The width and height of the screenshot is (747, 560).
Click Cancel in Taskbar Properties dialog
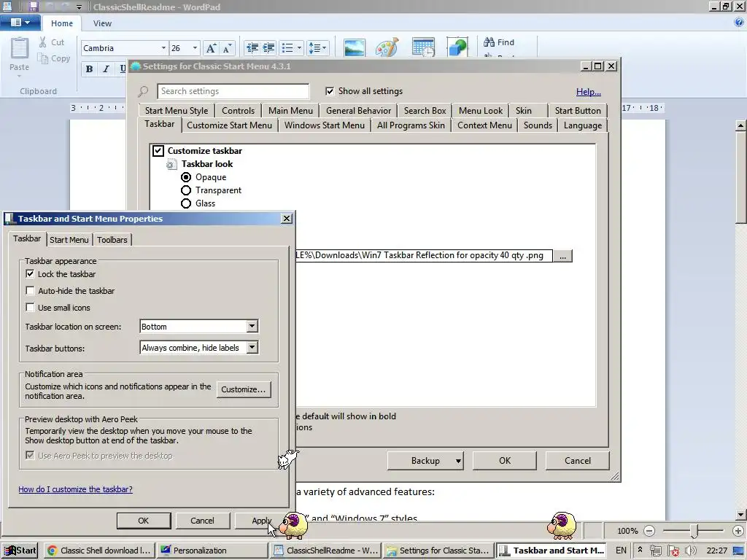tap(203, 521)
